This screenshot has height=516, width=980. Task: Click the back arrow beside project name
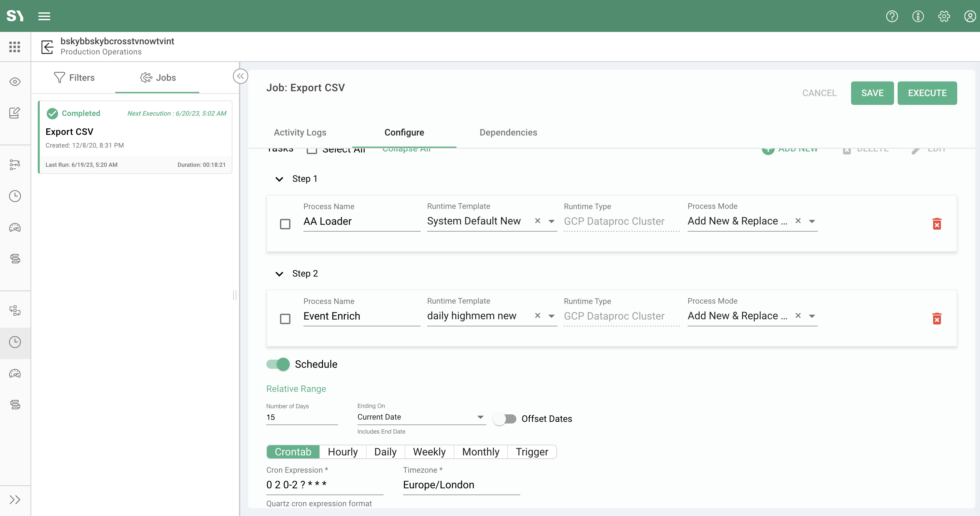point(47,47)
